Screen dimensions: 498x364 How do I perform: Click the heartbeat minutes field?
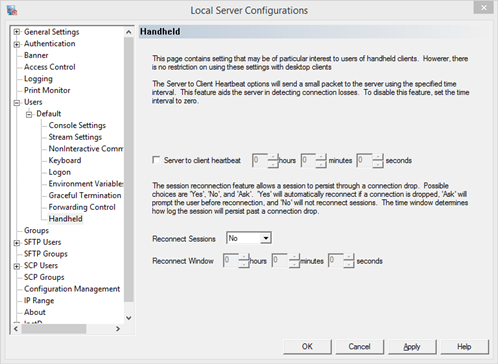[x=308, y=160]
